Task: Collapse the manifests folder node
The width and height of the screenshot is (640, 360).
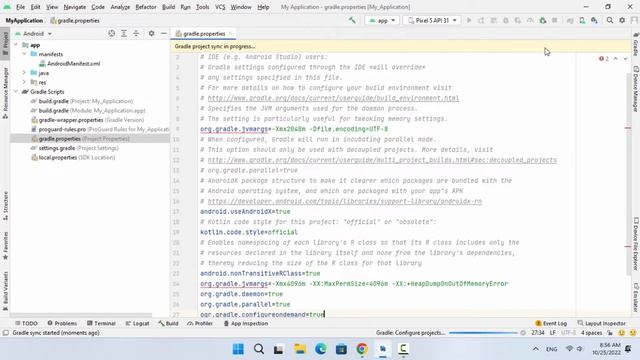Action: [24, 54]
